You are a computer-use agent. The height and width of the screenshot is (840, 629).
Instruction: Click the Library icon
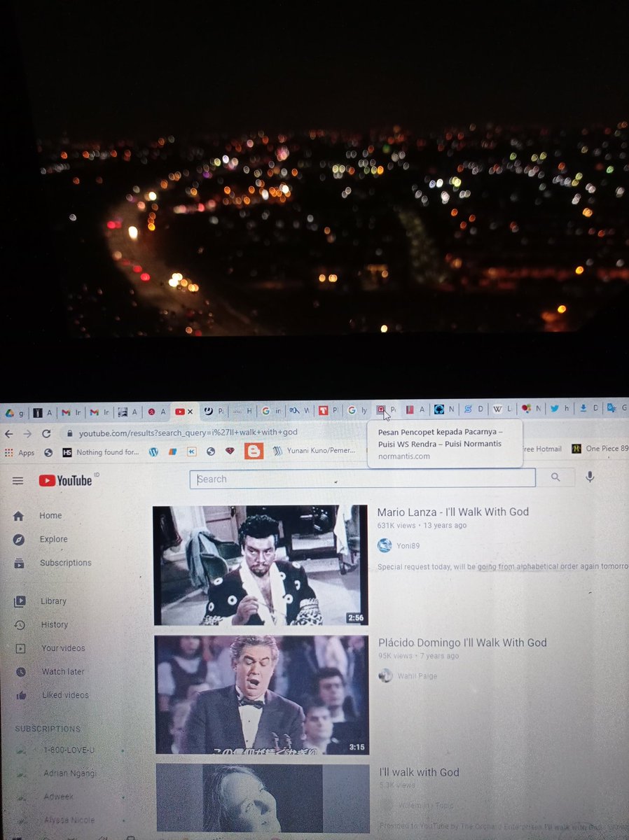click(x=20, y=601)
